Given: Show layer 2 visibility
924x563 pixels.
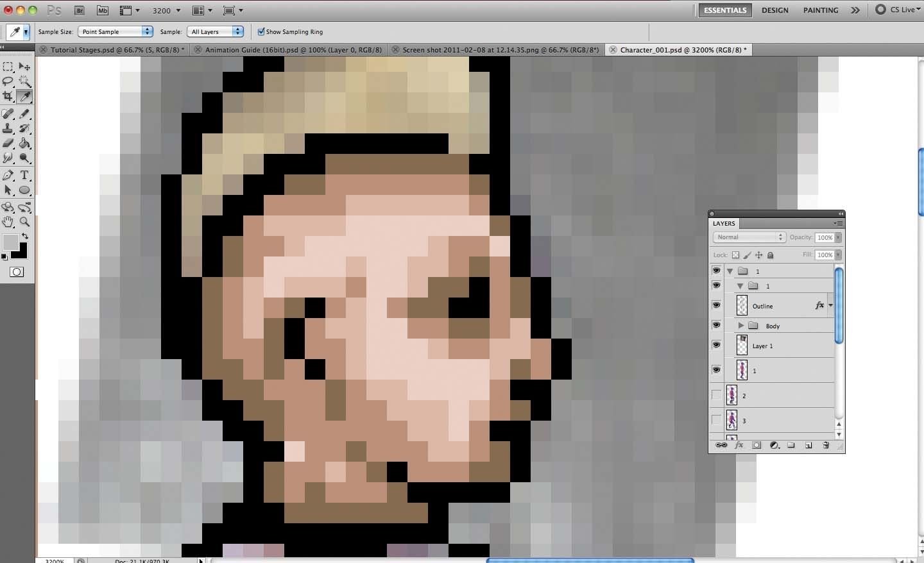Looking at the screenshot, I should coord(716,395).
